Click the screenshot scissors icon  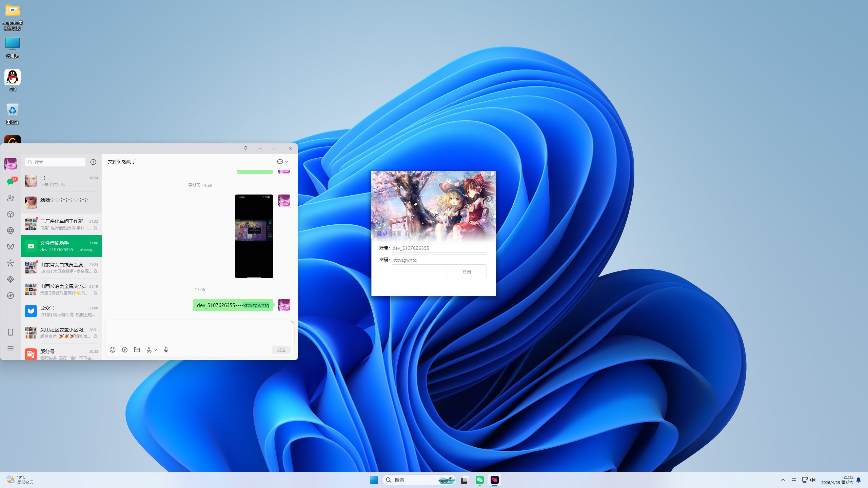[x=149, y=350]
